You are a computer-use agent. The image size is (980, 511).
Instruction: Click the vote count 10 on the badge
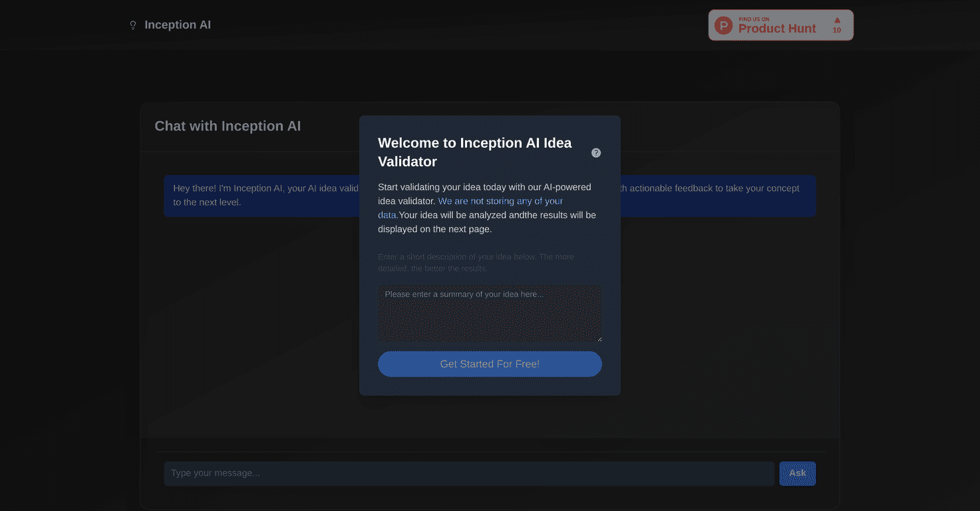(837, 29)
